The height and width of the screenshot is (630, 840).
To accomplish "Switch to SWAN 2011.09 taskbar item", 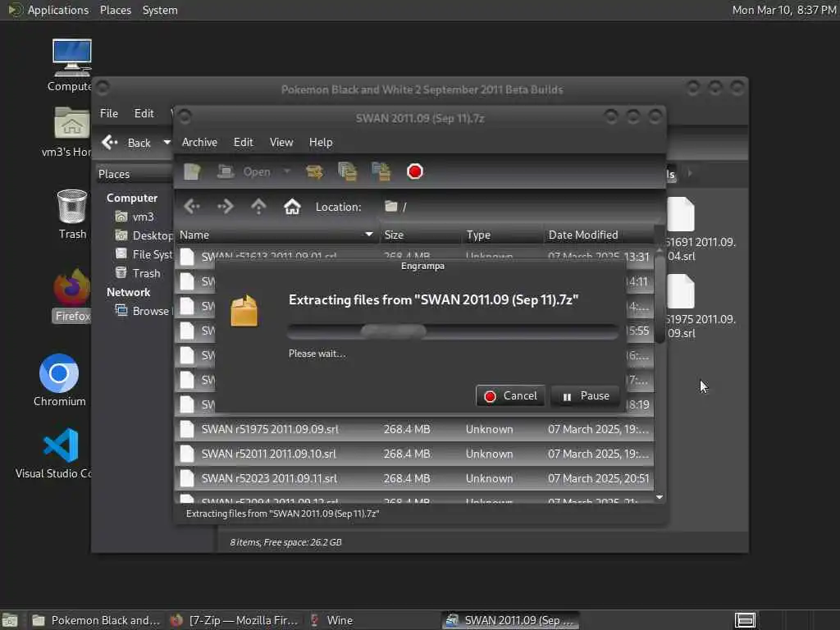I will (510, 620).
